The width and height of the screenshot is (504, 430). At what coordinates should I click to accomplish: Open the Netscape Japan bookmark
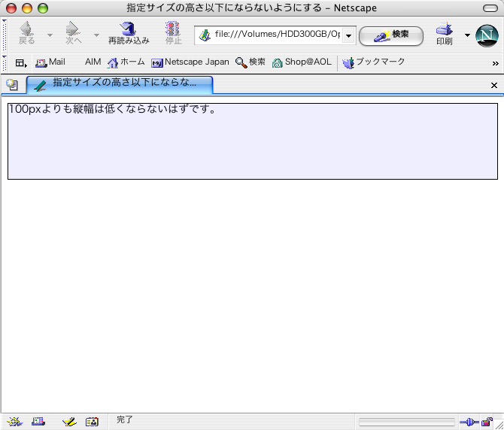coord(190,62)
